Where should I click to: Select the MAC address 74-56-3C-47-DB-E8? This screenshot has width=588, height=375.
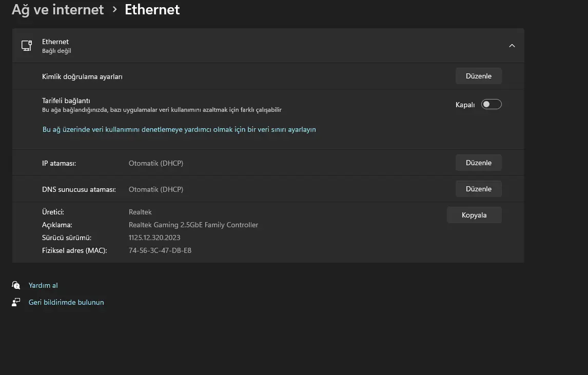coord(160,250)
